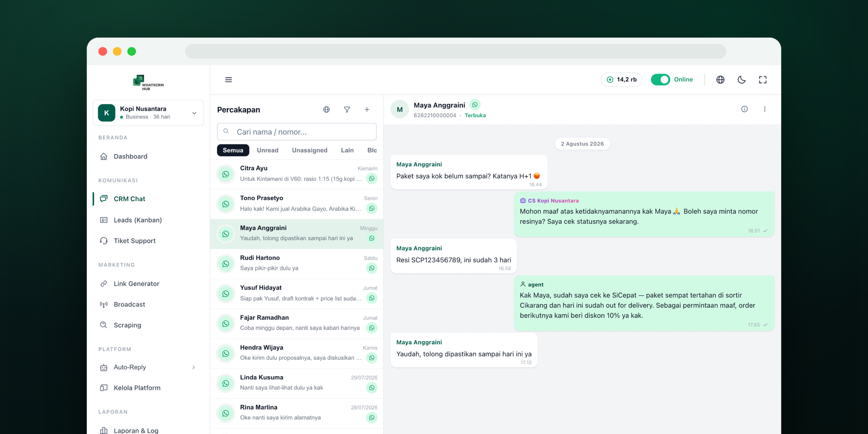The width and height of the screenshot is (868, 434).
Task: Open Scraping menu item
Action: [x=148, y=325]
